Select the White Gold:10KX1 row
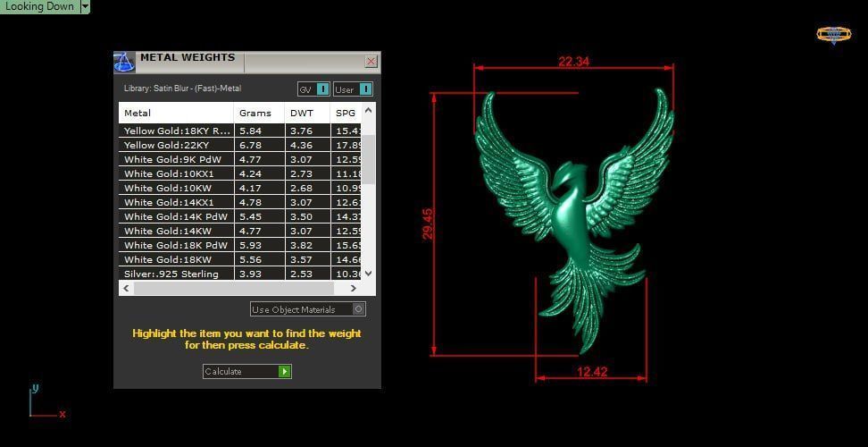Viewport: 868px width, 447px height. (240, 174)
